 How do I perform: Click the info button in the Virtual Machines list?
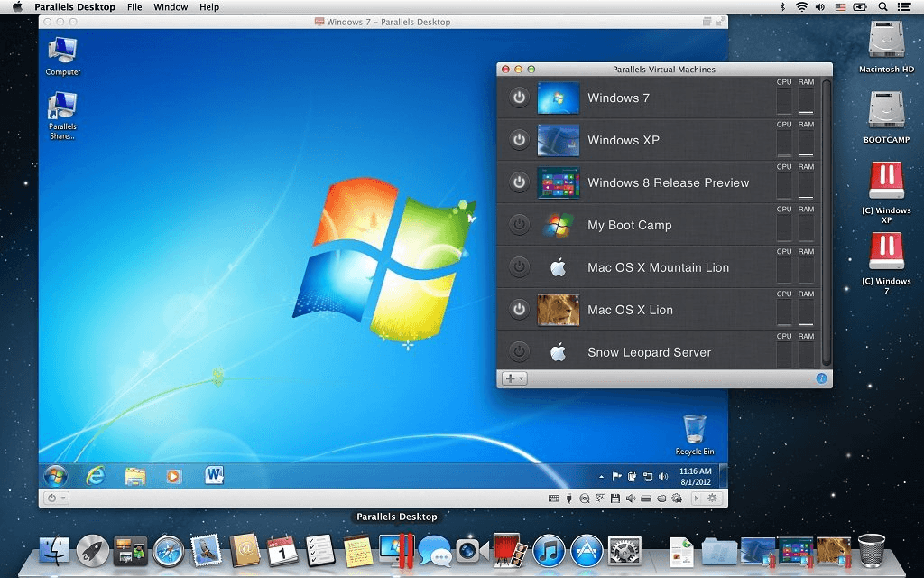pos(820,378)
